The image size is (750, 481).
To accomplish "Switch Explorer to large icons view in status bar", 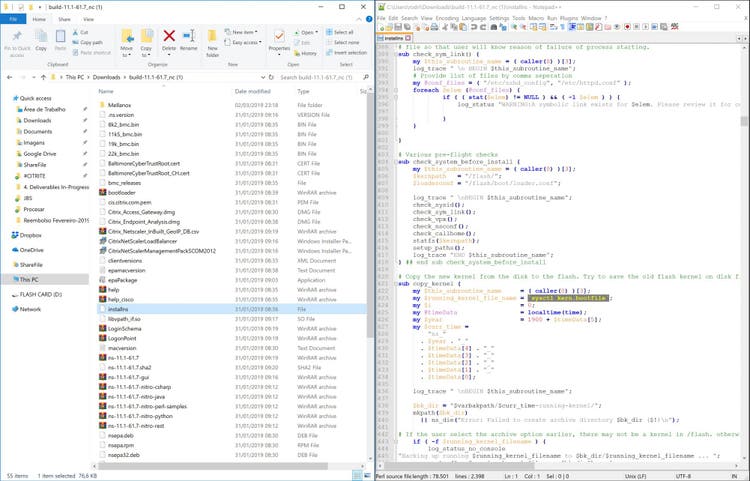I will [365, 475].
